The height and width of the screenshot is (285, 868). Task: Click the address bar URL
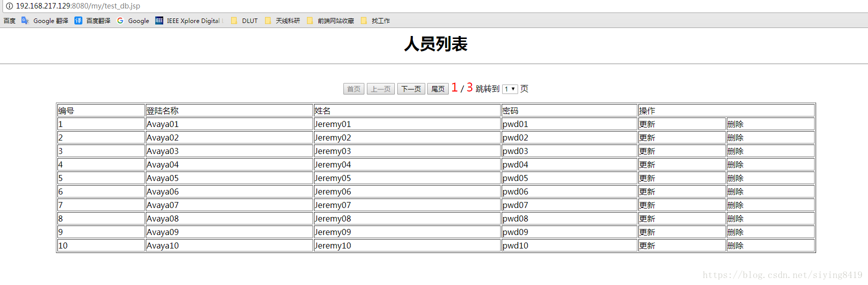click(78, 6)
